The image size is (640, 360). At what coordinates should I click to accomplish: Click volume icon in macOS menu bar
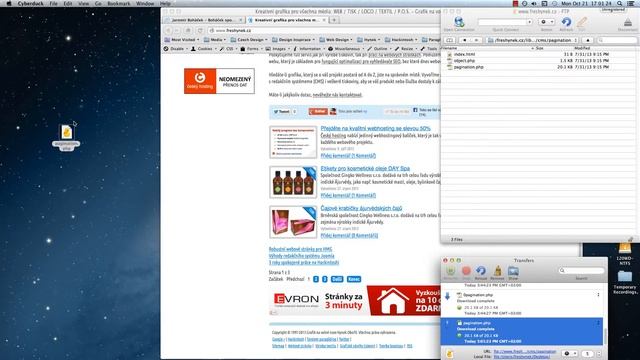[x=533, y=3]
